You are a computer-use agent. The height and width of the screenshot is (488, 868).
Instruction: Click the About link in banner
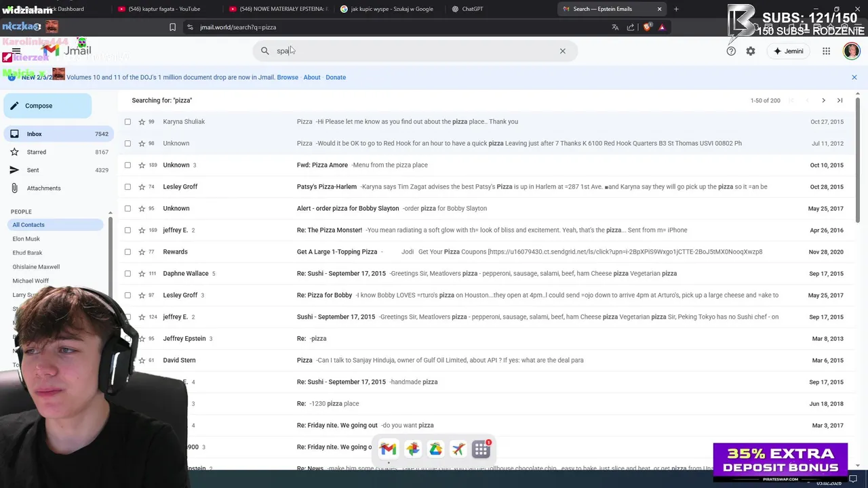point(312,77)
